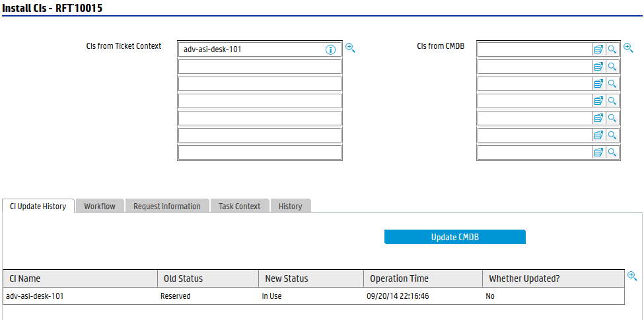
Task: Open the Workflow tab
Action: 100,207
